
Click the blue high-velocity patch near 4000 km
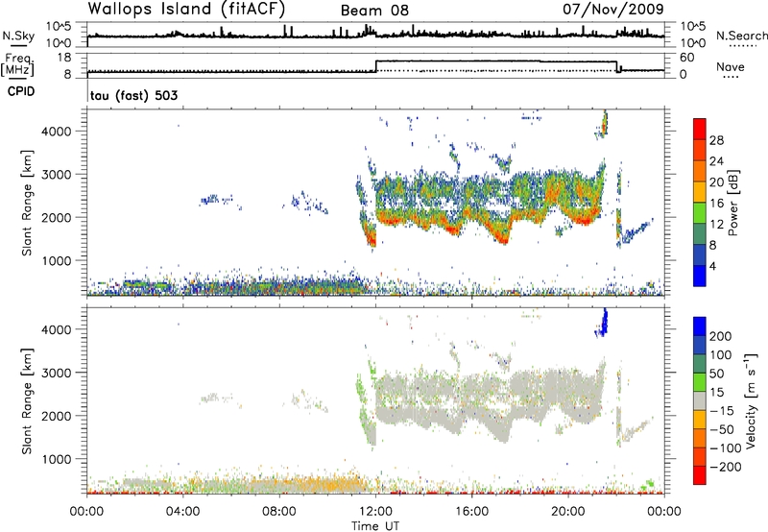(603, 324)
